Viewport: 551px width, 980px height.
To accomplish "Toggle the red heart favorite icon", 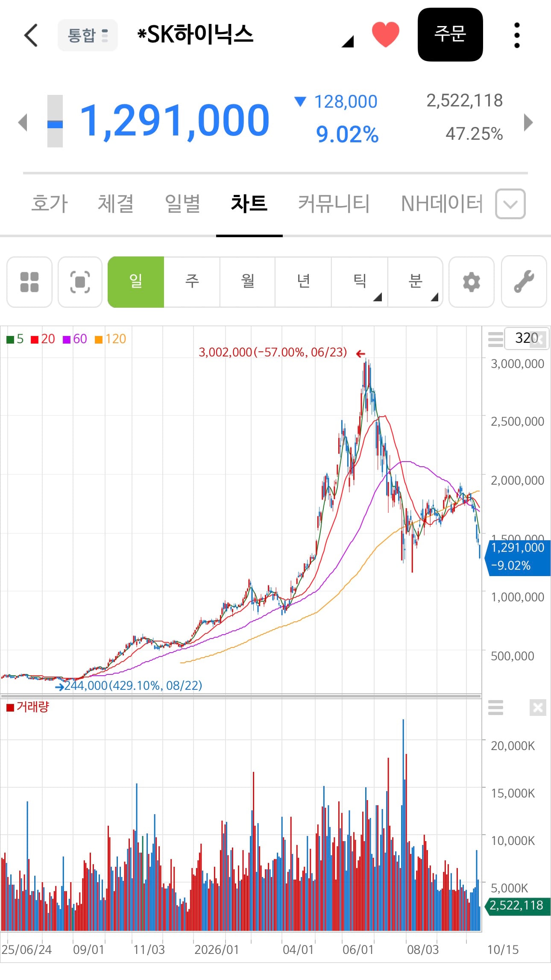I will coord(385,34).
